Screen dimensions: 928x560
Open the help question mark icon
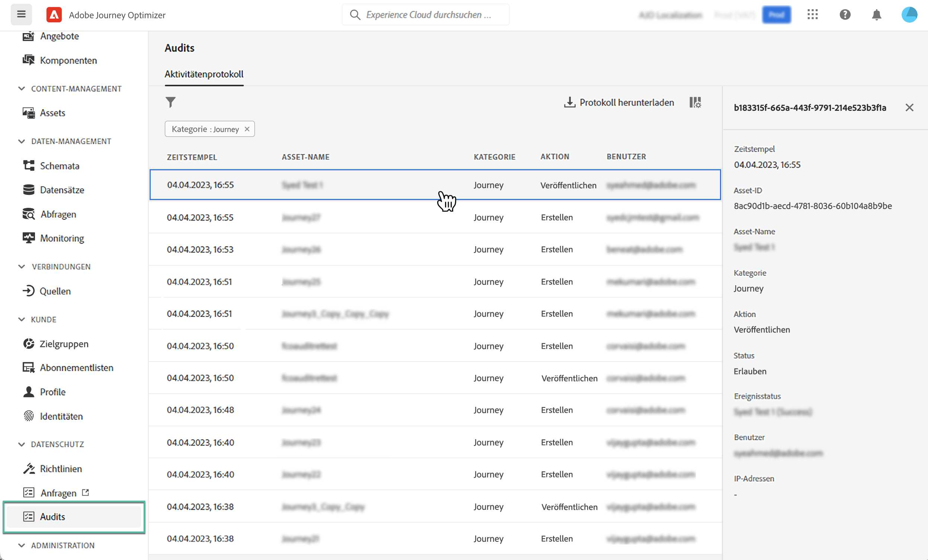point(845,15)
